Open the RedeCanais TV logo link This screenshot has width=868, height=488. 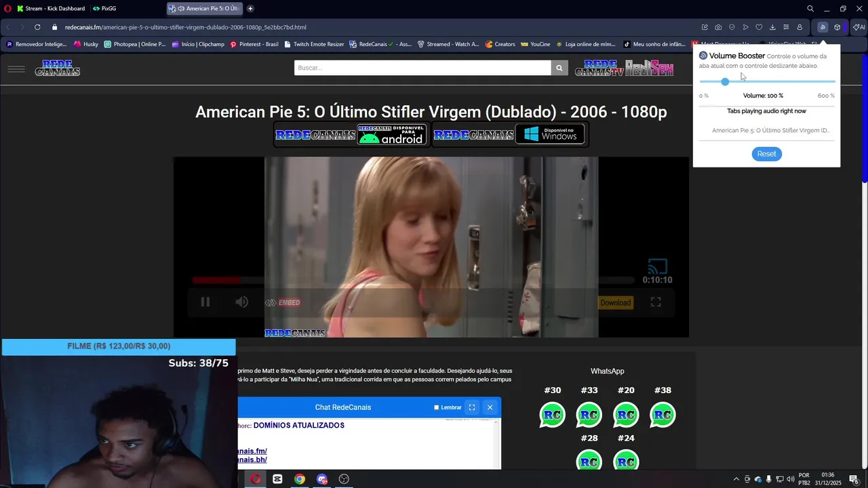coord(599,68)
